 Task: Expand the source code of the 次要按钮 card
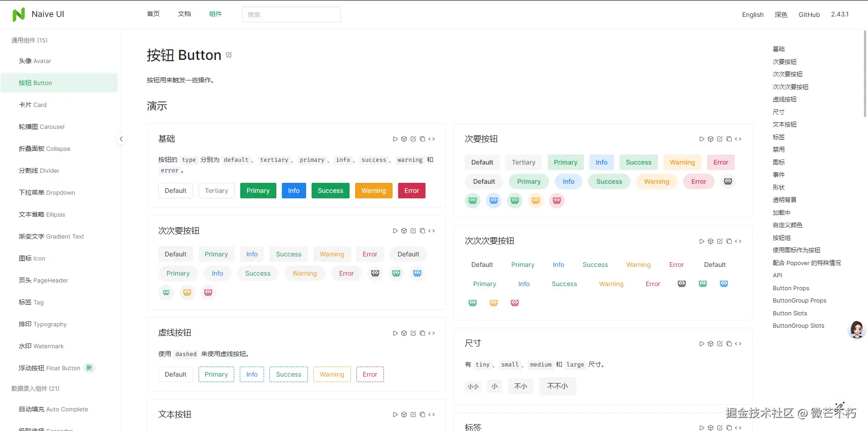(738, 139)
